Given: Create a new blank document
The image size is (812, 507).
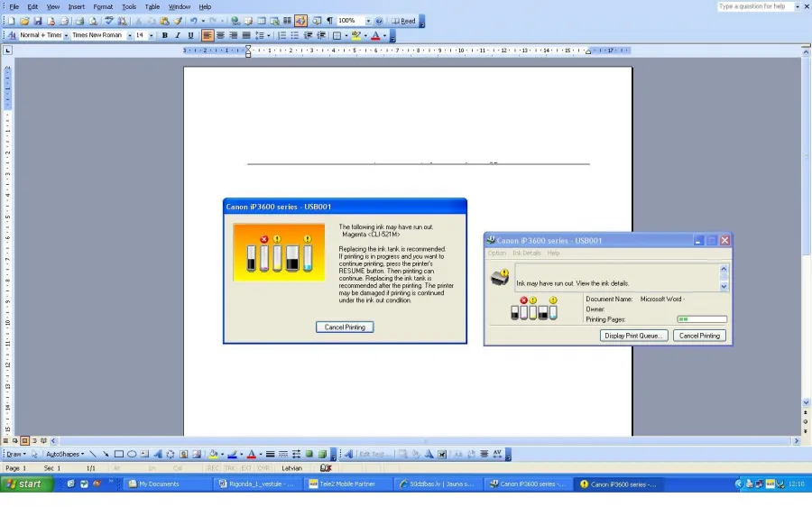Looking at the screenshot, I should tap(12, 22).
